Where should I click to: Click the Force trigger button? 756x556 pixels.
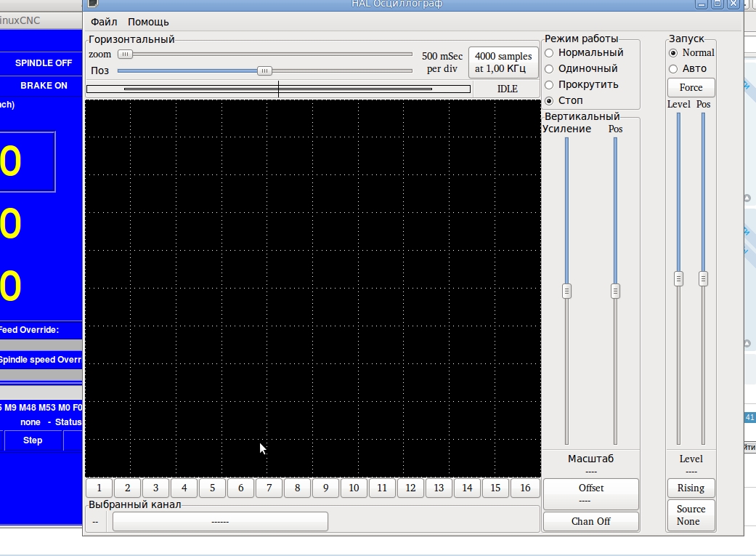[x=691, y=87]
